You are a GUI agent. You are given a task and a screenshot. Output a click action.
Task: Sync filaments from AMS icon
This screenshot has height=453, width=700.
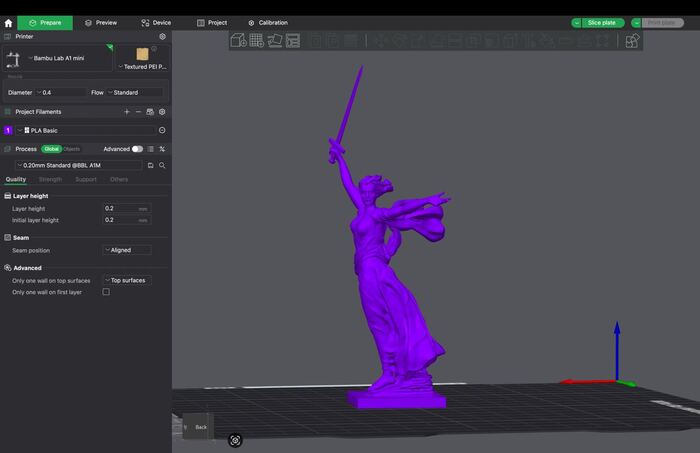tap(150, 112)
